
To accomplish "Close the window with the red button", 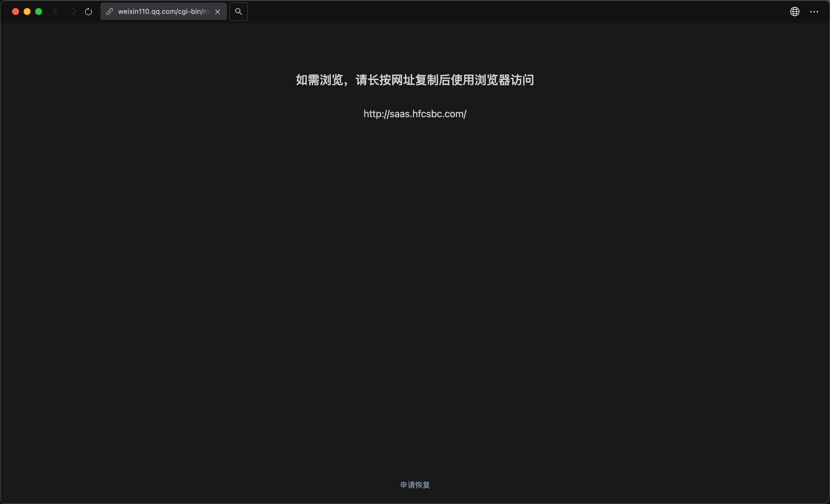I will click(x=16, y=12).
